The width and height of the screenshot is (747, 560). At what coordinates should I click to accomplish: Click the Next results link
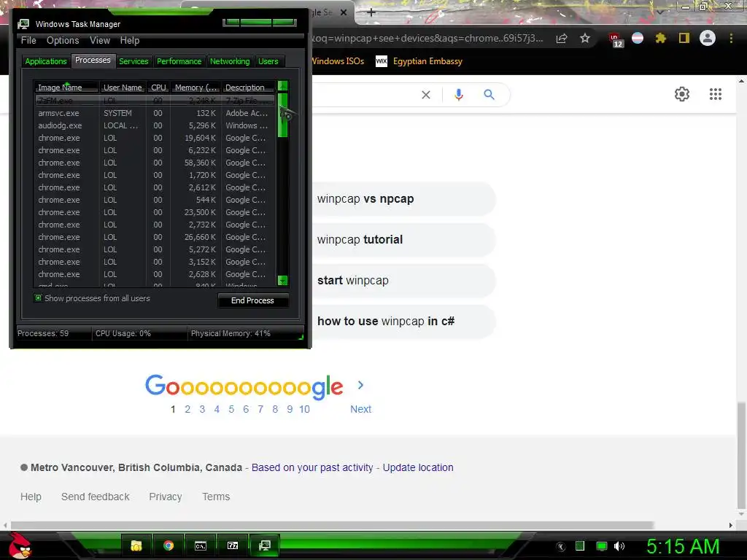click(x=360, y=410)
